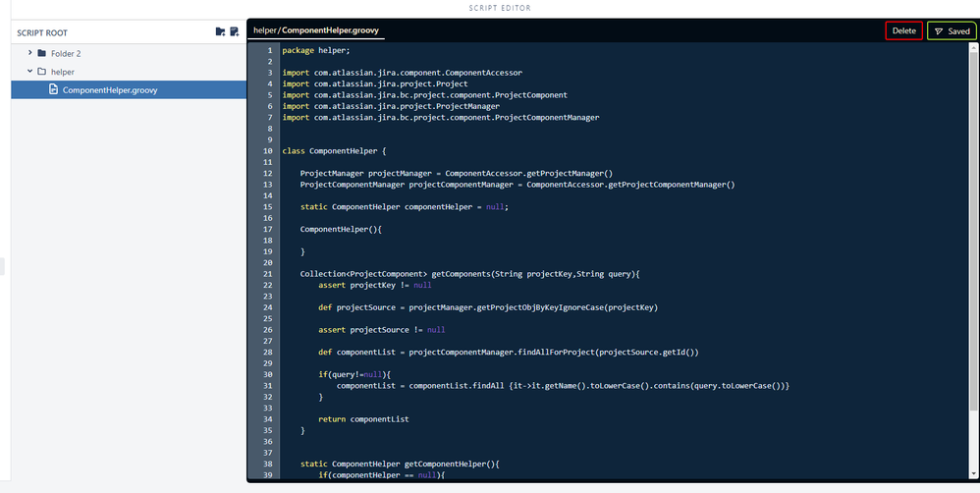Click line number 10 in the gutter

coord(266,151)
